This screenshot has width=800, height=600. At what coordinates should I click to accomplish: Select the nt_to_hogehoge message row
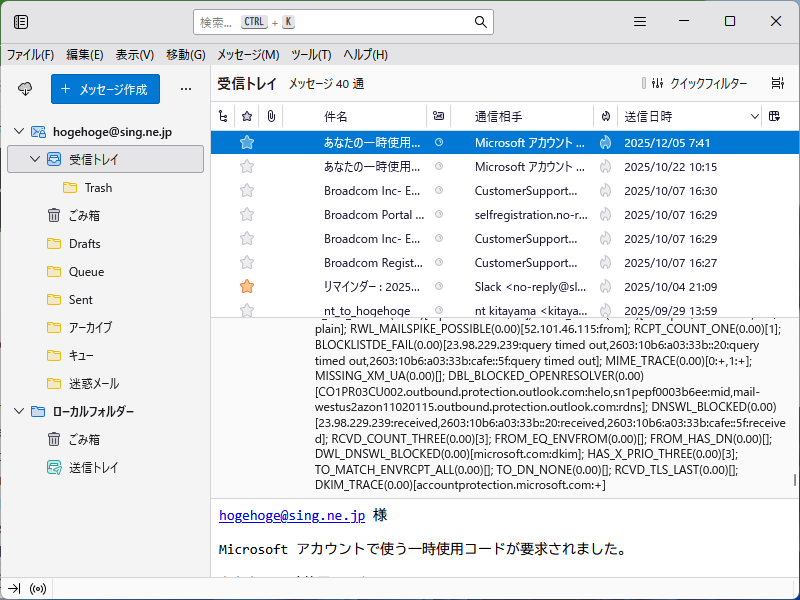[x=505, y=310]
